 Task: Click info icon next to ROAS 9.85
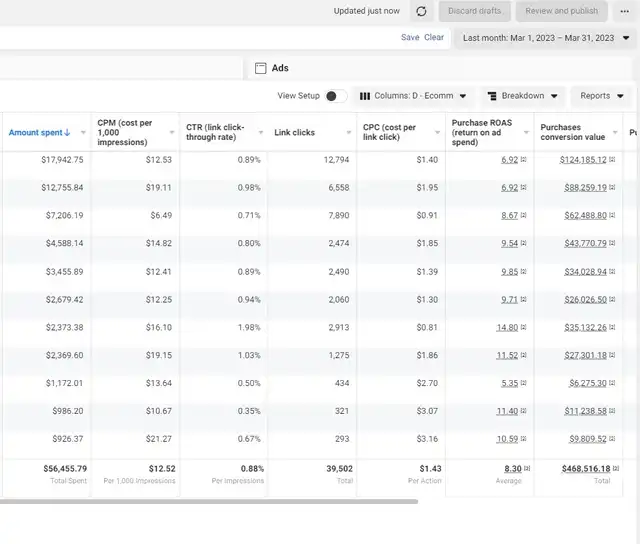tap(523, 271)
